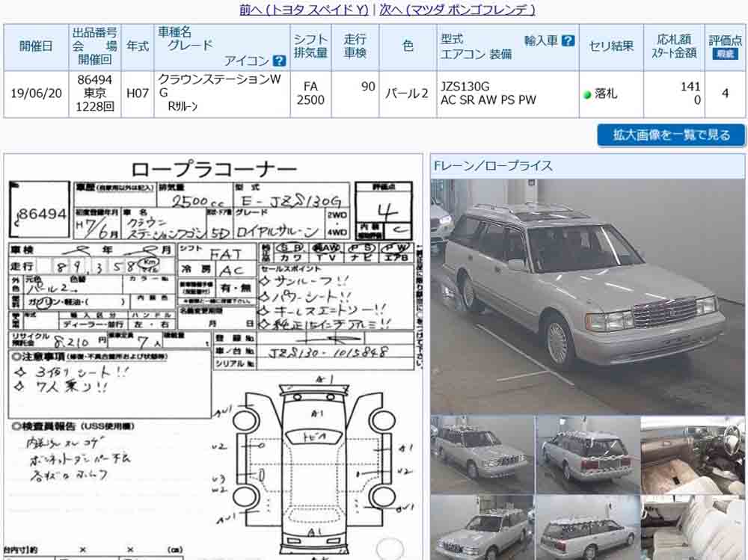This screenshot has width=748, height=560.
Task: Select the mileage value 90
Action: pyautogui.click(x=368, y=87)
